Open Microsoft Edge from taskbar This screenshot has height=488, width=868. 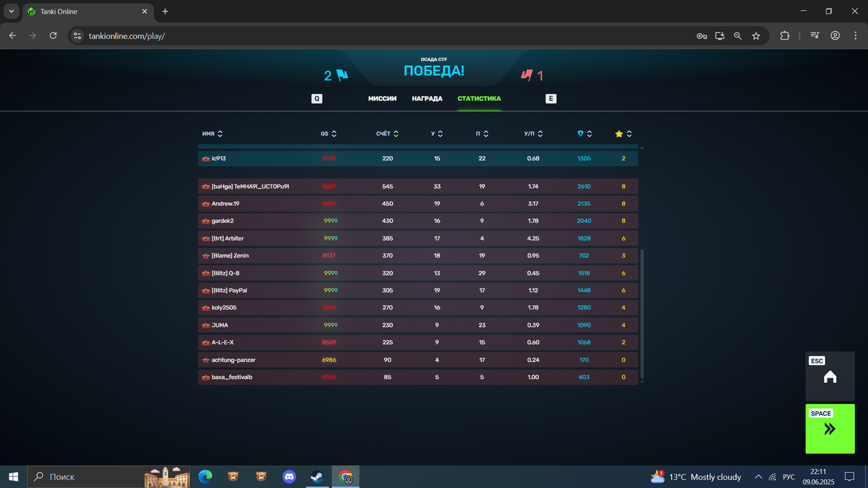[x=205, y=476]
